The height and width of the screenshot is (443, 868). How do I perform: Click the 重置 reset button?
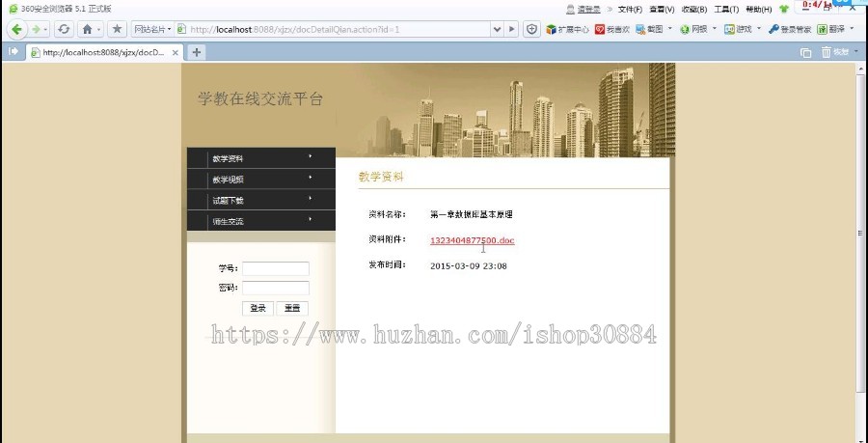click(x=292, y=309)
